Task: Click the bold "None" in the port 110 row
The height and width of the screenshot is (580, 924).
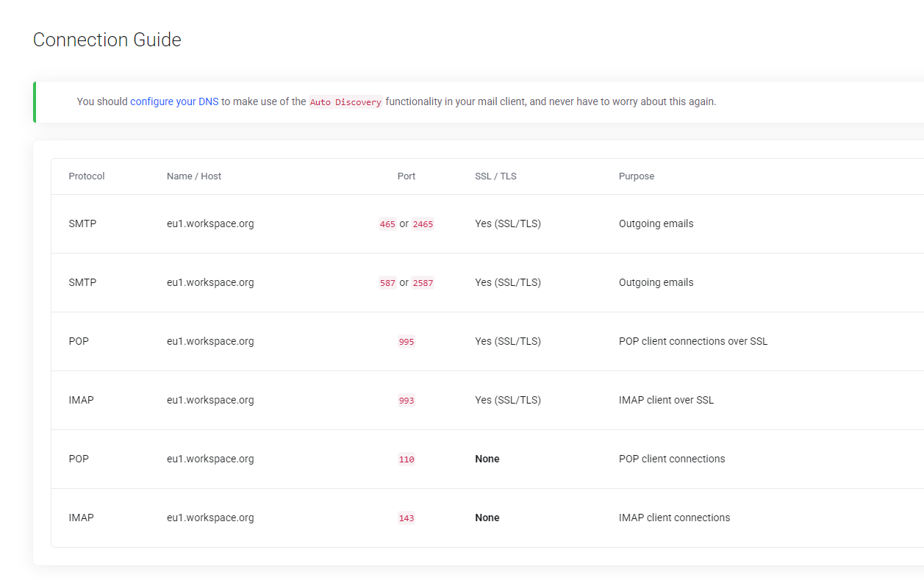Action: (x=487, y=459)
